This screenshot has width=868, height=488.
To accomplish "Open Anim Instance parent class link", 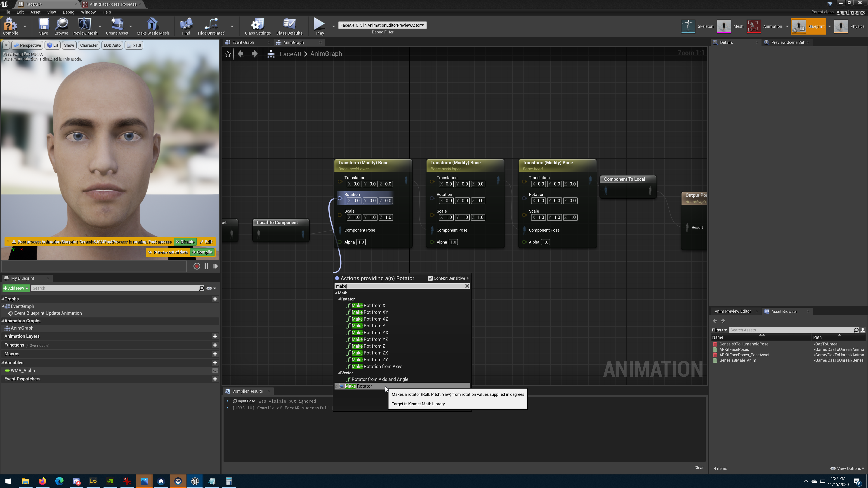I will tap(850, 12).
